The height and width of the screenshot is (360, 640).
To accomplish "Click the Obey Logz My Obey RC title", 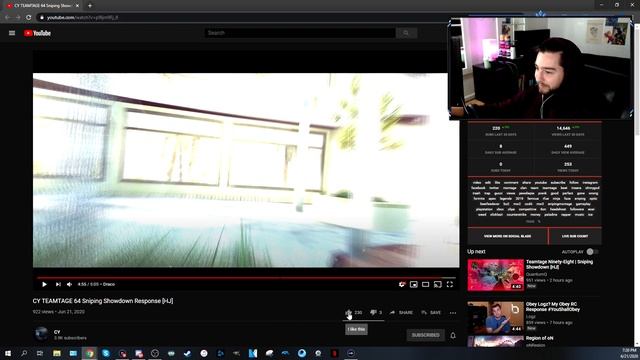I will point(553,307).
